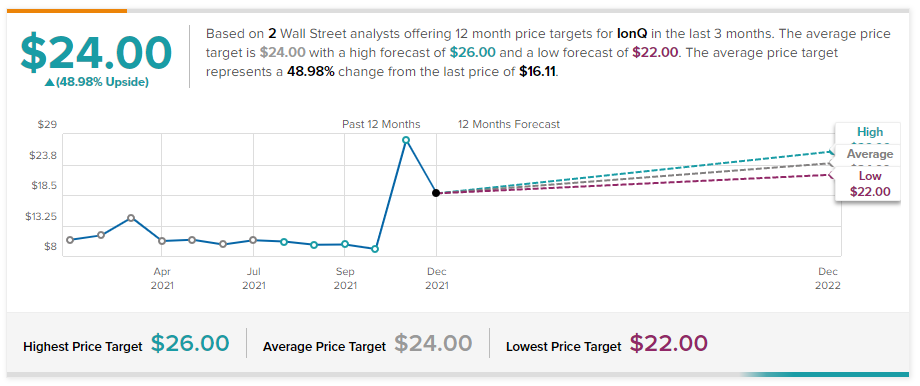Screen dimensions: 920x386
Task: Click the Lowest Price Target $22.00 value
Action: click(669, 343)
